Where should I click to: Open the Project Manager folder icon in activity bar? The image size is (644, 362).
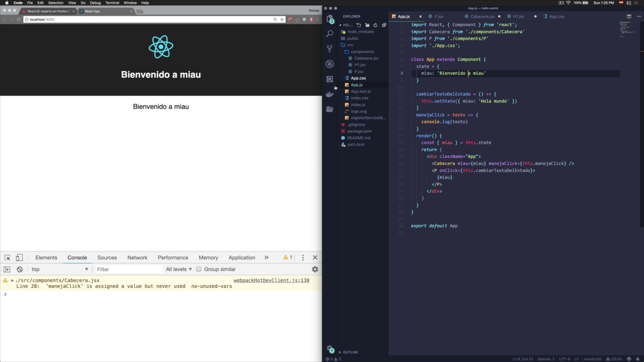pos(330,109)
